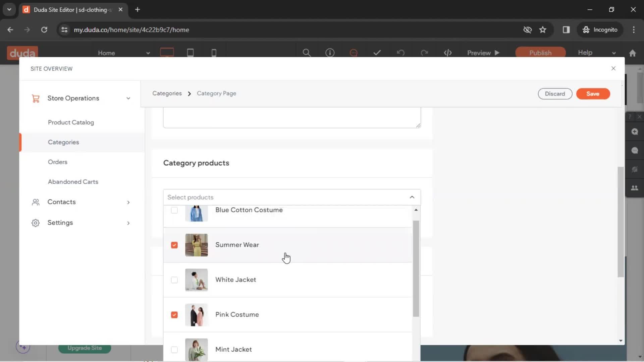
Task: Uncheck the Summer Wear checkbox
Action: click(174, 245)
